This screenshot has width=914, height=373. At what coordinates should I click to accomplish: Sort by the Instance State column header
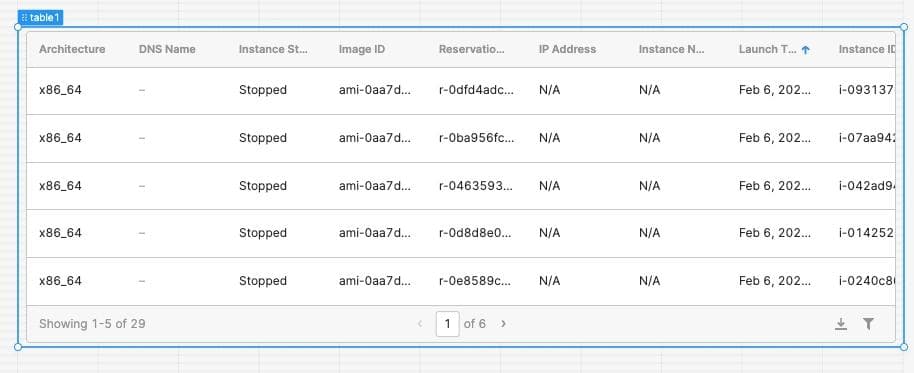[x=273, y=50]
